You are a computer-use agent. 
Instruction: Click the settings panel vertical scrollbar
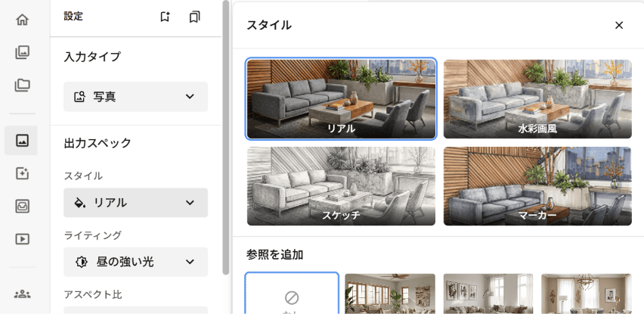click(x=226, y=137)
